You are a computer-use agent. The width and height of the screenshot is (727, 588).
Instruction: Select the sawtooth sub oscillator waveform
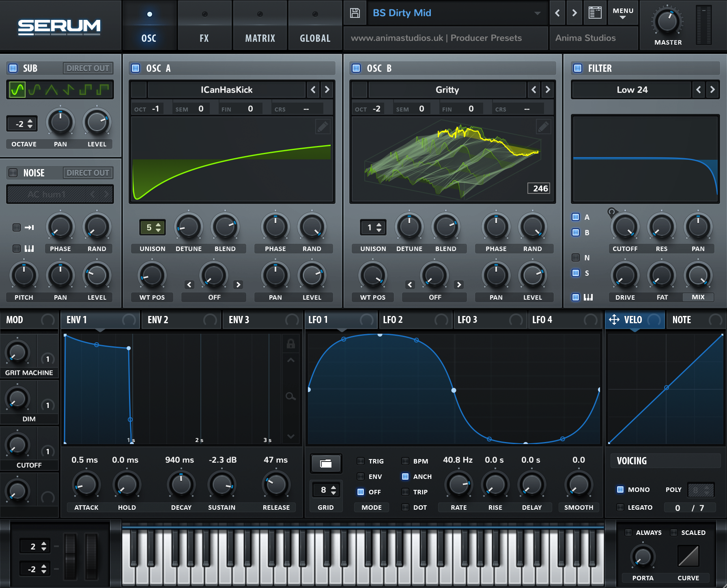tap(69, 89)
